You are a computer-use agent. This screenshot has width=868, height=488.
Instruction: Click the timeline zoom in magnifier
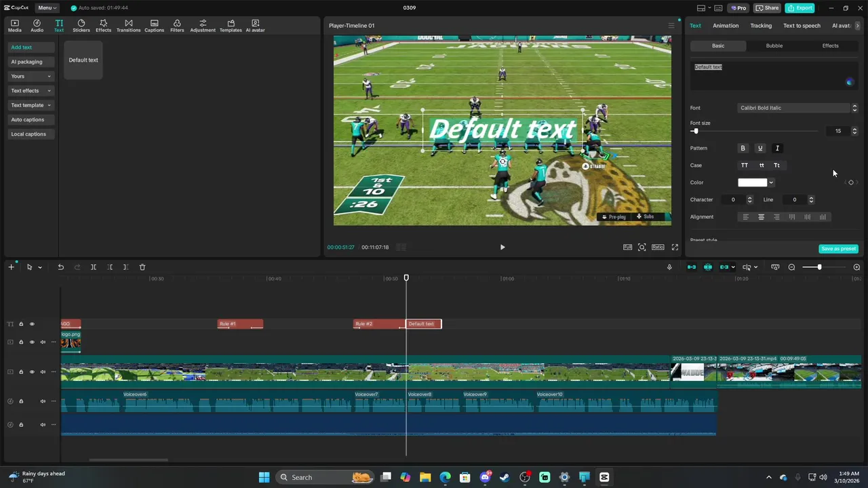856,267
